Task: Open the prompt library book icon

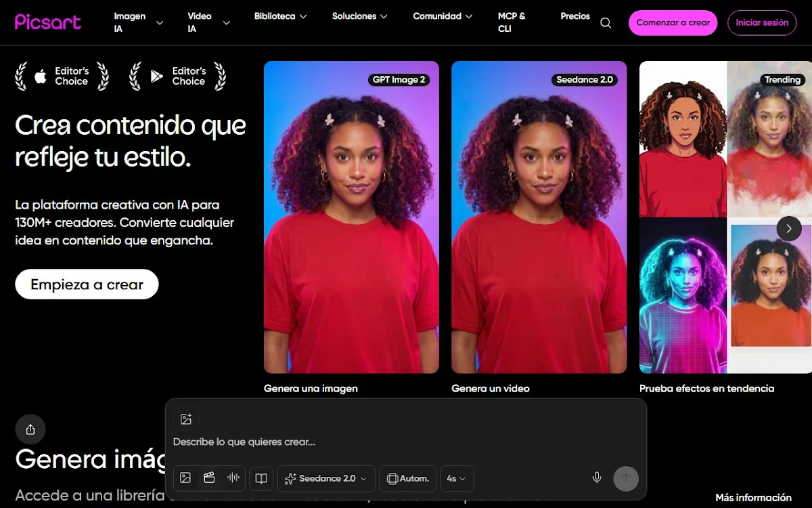Action: point(261,478)
